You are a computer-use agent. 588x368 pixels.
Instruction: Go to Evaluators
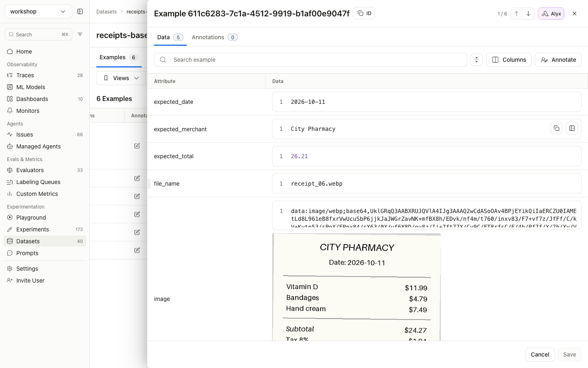pyautogui.click(x=45, y=170)
